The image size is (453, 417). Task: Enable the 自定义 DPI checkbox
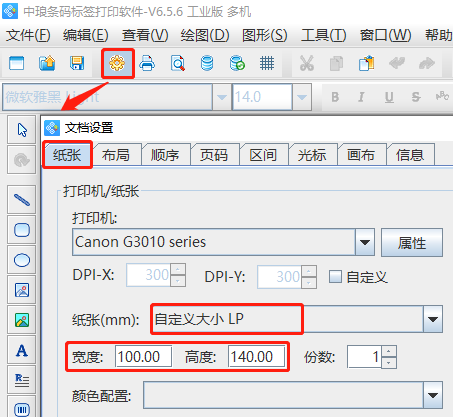[x=335, y=277]
